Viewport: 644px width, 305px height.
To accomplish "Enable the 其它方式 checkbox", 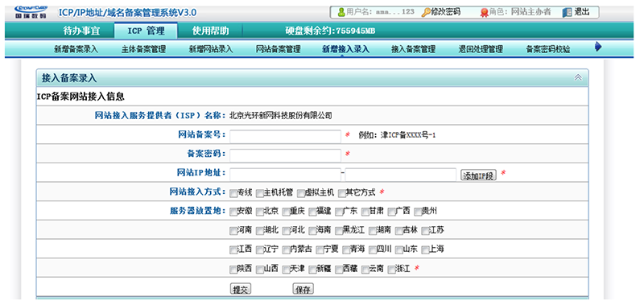I will click(341, 192).
